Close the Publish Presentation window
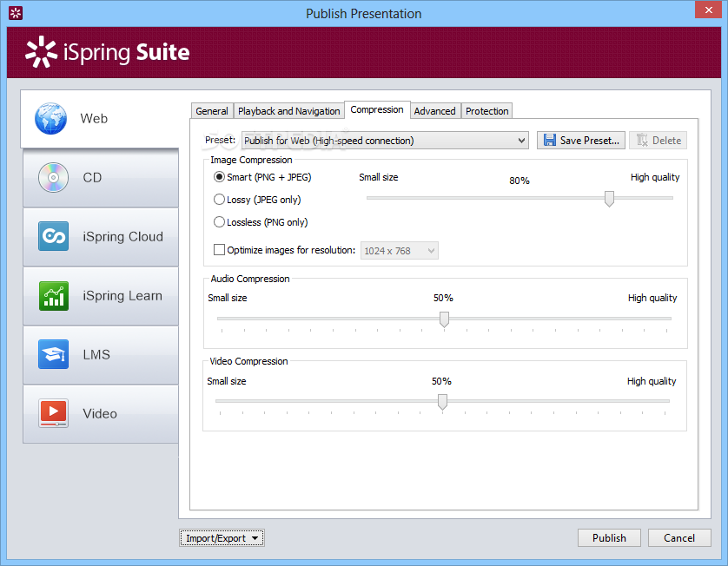The height and width of the screenshot is (566, 728). 709,10
